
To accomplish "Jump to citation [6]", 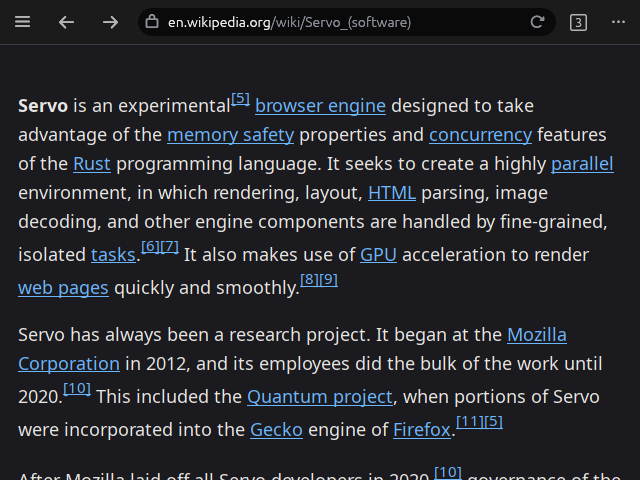I will (150, 247).
